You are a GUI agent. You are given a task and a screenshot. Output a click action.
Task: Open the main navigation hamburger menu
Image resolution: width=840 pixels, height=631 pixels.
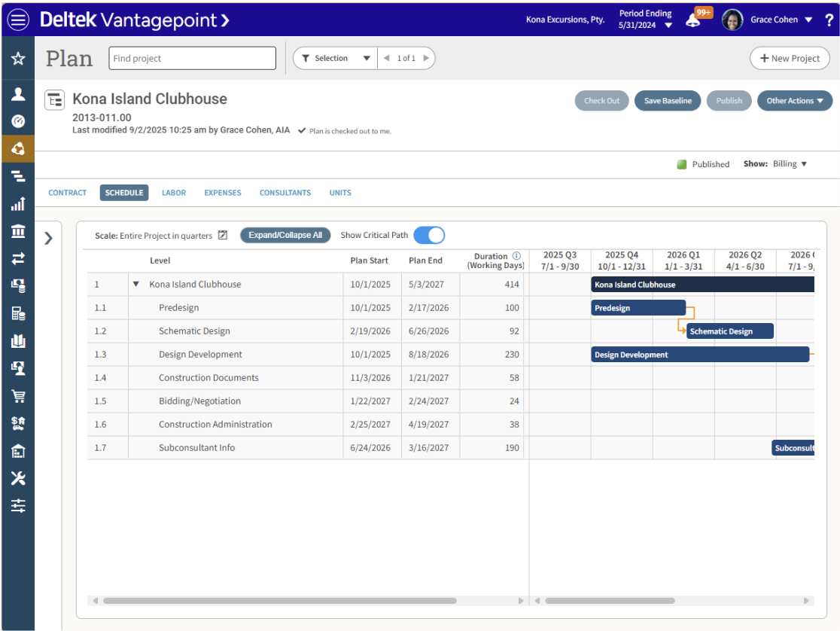(x=17, y=19)
